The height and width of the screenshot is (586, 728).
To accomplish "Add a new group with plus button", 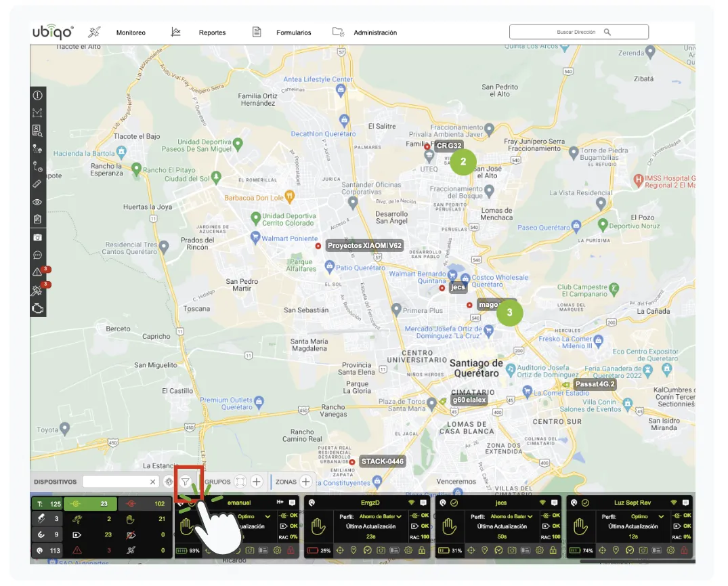I will tap(257, 482).
